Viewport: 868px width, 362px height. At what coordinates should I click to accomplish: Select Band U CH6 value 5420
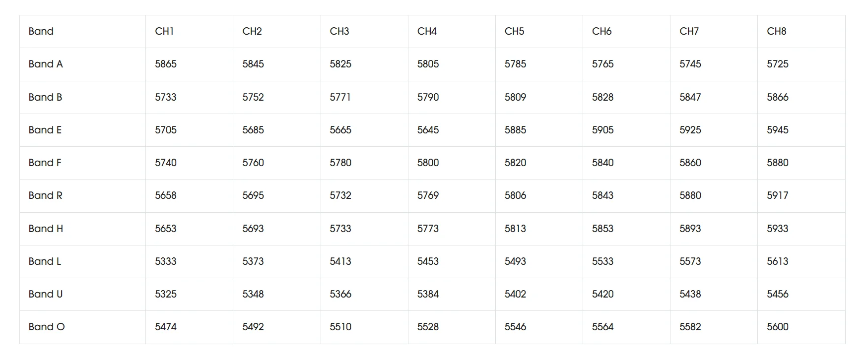(x=602, y=294)
